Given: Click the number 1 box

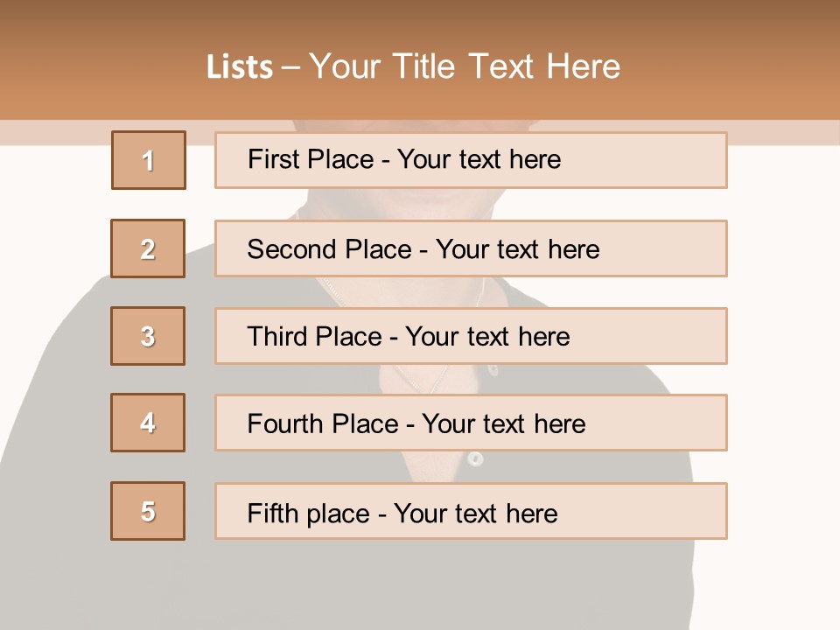Looking at the screenshot, I should 148,160.
